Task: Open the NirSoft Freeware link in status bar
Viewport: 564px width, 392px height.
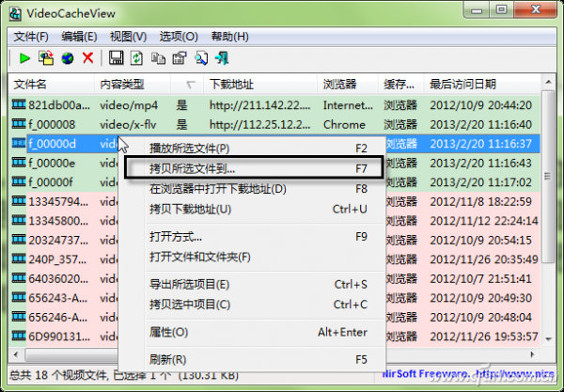Action: (468, 374)
